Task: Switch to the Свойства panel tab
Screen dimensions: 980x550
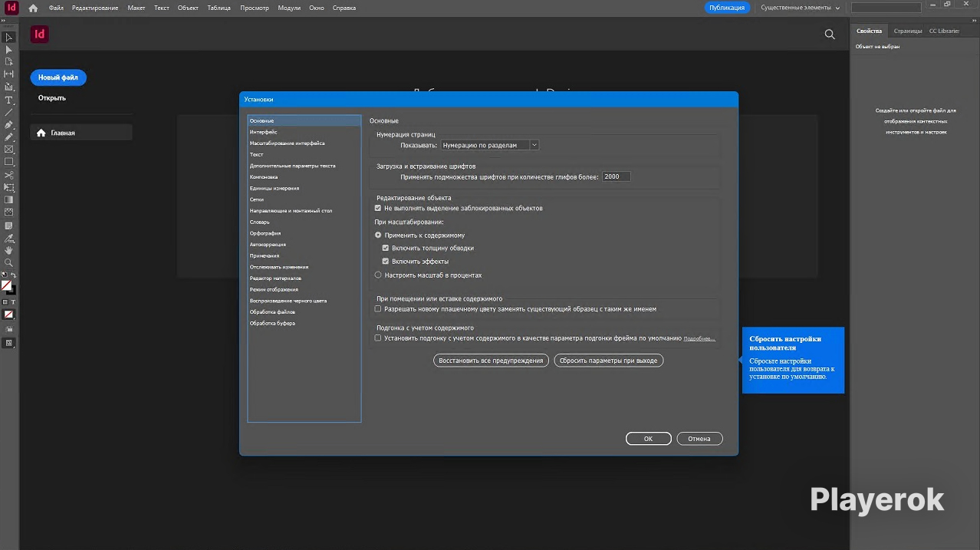Action: click(x=869, y=31)
